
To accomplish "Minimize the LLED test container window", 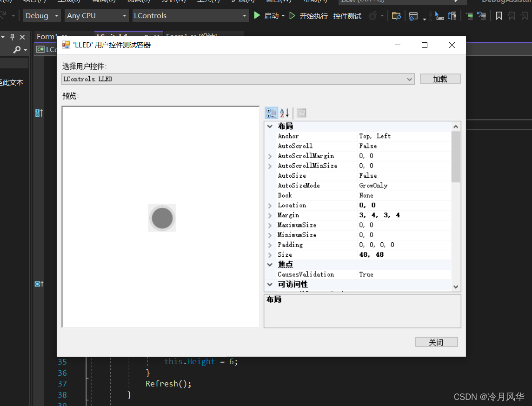I will tap(398, 45).
